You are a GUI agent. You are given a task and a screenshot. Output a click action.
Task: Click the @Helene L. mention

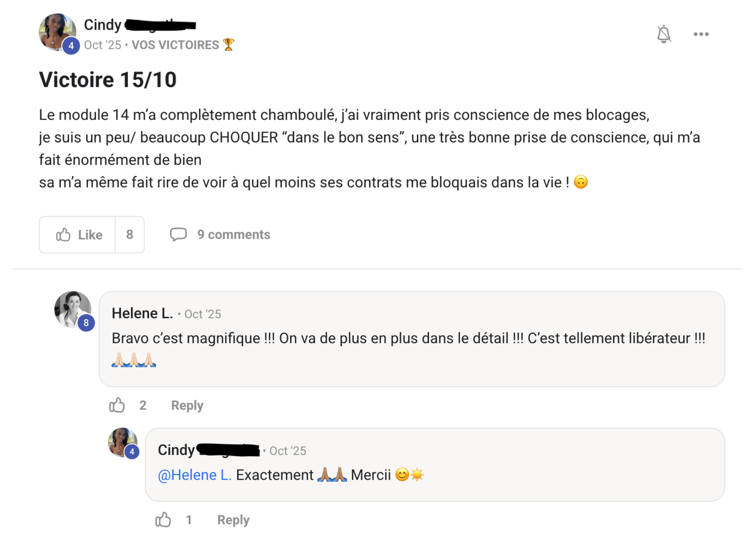(195, 475)
